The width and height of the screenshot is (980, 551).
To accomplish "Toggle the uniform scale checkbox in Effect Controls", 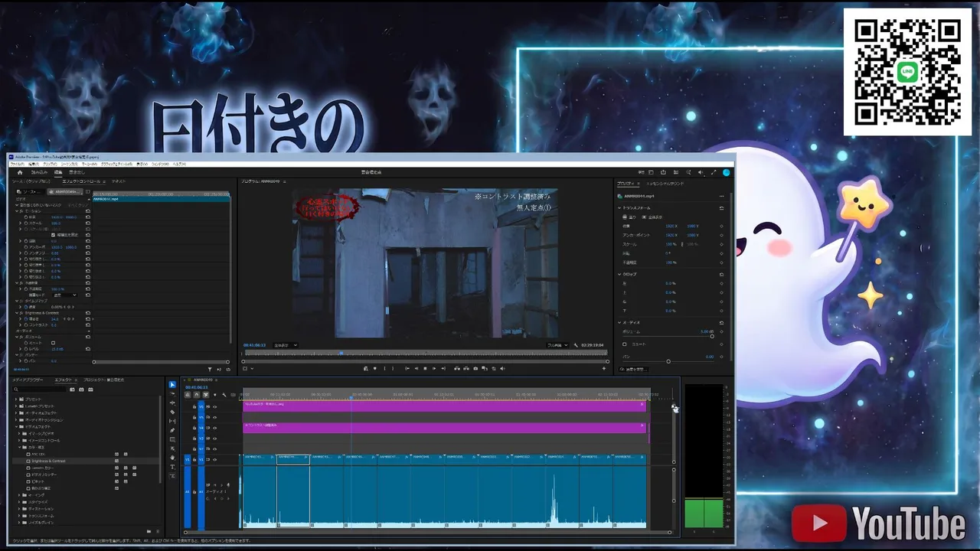I will click(53, 235).
